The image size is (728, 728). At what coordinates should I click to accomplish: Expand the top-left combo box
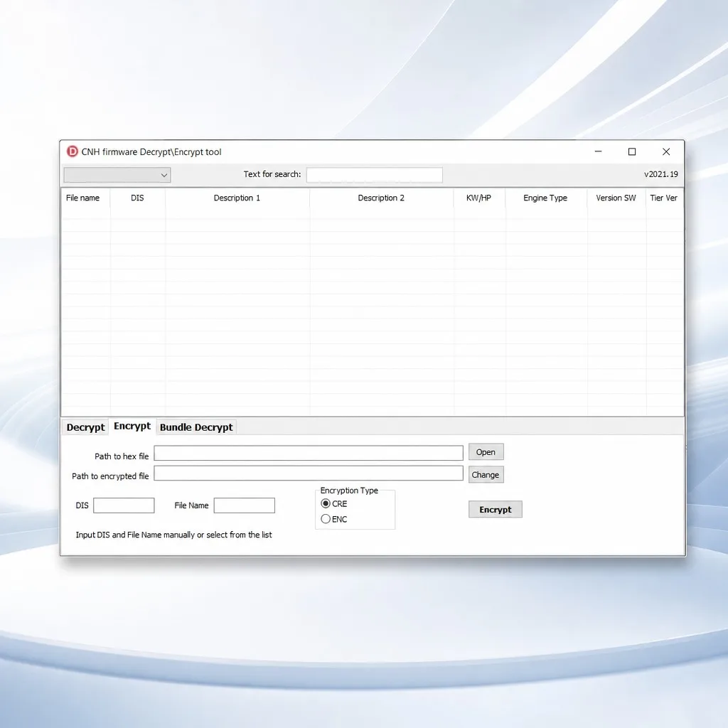point(117,175)
